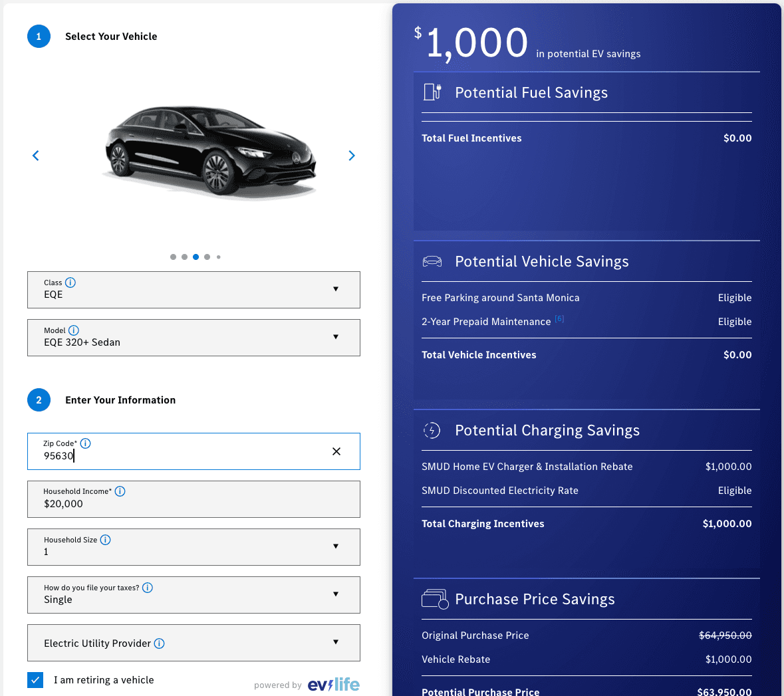Advance the vehicle carousel with the right arrow

pyautogui.click(x=351, y=156)
